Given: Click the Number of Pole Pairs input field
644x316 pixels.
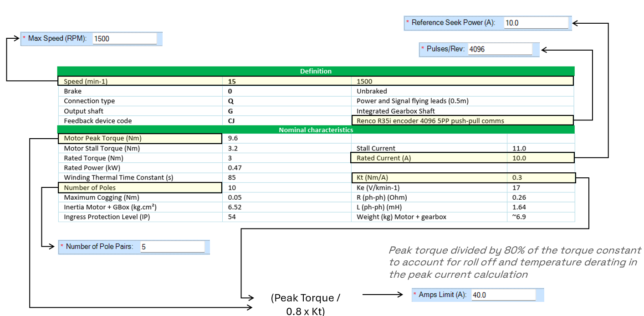Looking at the screenshot, I should pos(173,247).
